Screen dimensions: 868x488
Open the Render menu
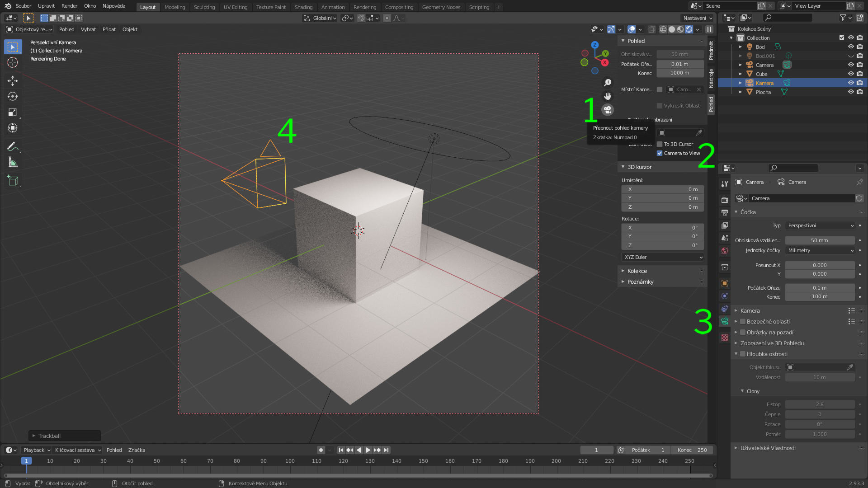pyautogui.click(x=69, y=6)
